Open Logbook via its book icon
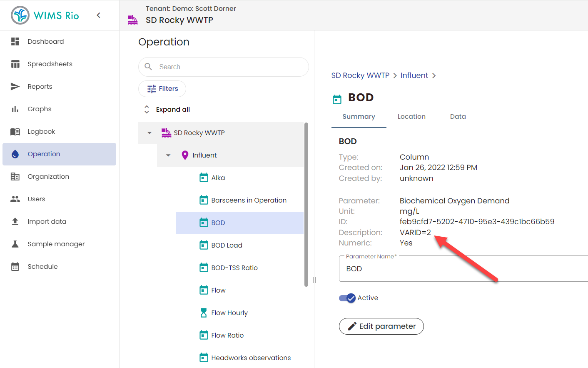This screenshot has height=368, width=588. [15, 132]
